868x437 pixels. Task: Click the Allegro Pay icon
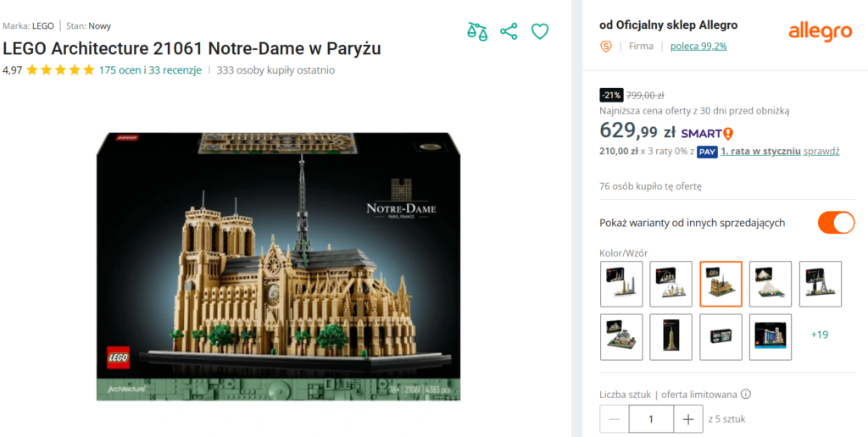tap(707, 152)
